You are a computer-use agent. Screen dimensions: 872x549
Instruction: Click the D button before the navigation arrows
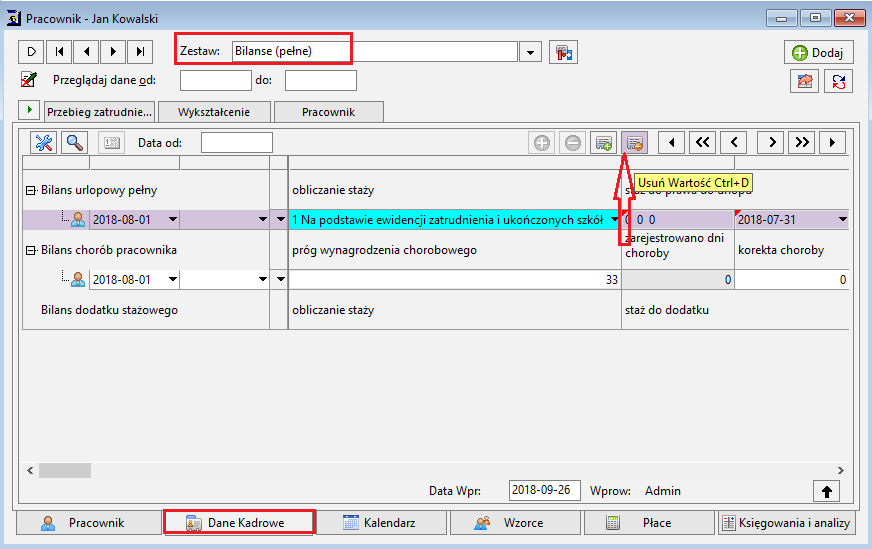tap(32, 52)
